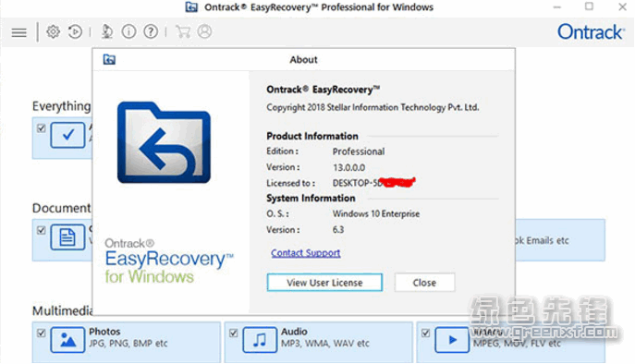Click the 13.0.0.0 version value

pyautogui.click(x=348, y=167)
